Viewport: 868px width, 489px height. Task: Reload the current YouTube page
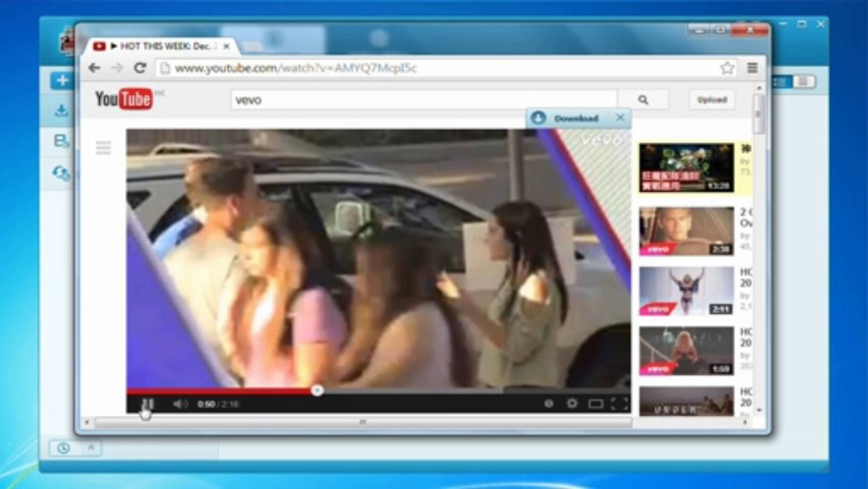pyautogui.click(x=140, y=68)
